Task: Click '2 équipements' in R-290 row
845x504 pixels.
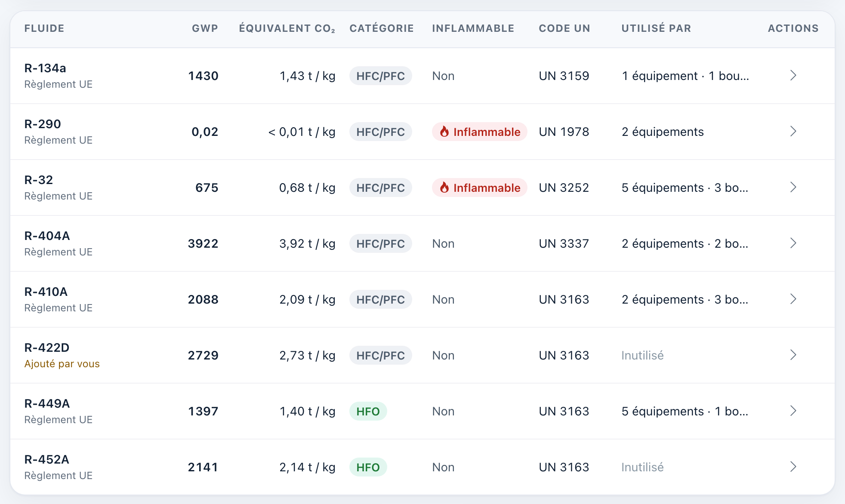Action: (663, 132)
